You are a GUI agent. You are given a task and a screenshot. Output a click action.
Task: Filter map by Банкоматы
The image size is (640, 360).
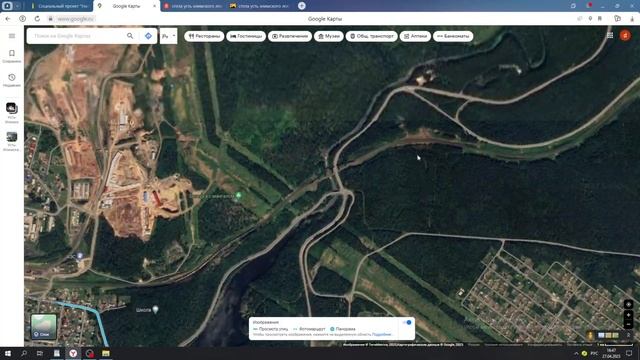pyautogui.click(x=453, y=36)
